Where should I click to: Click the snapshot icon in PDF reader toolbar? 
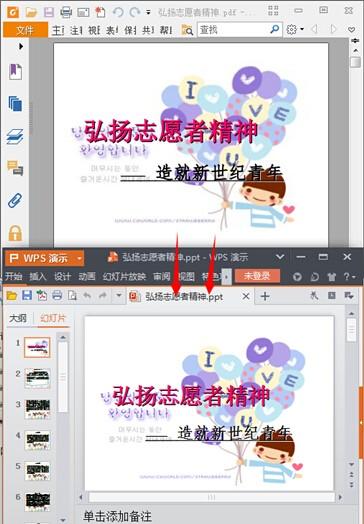pos(83,12)
